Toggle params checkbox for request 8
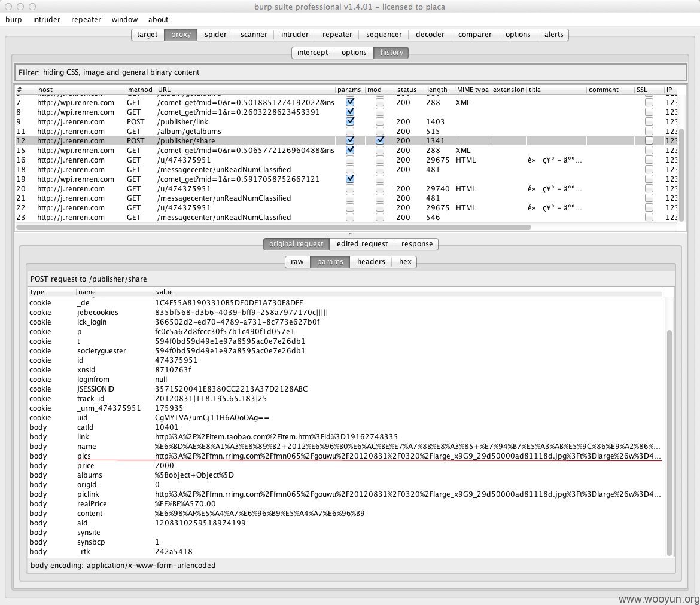 [350, 112]
